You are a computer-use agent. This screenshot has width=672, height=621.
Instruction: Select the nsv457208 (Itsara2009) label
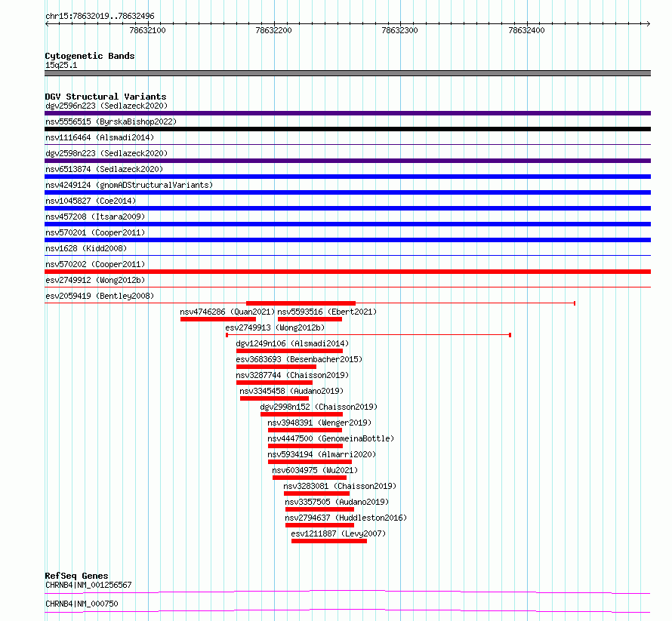(x=95, y=217)
